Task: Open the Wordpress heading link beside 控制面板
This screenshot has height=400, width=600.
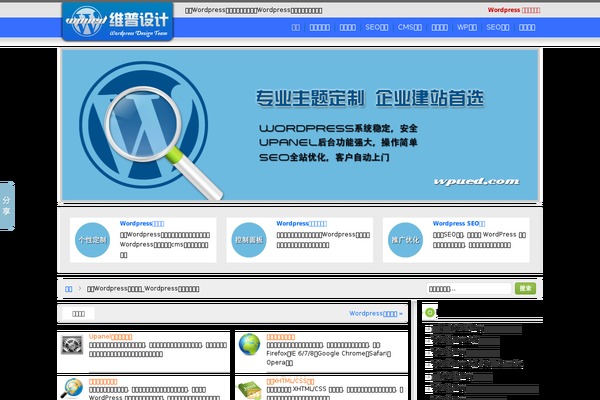Action: click(302, 224)
